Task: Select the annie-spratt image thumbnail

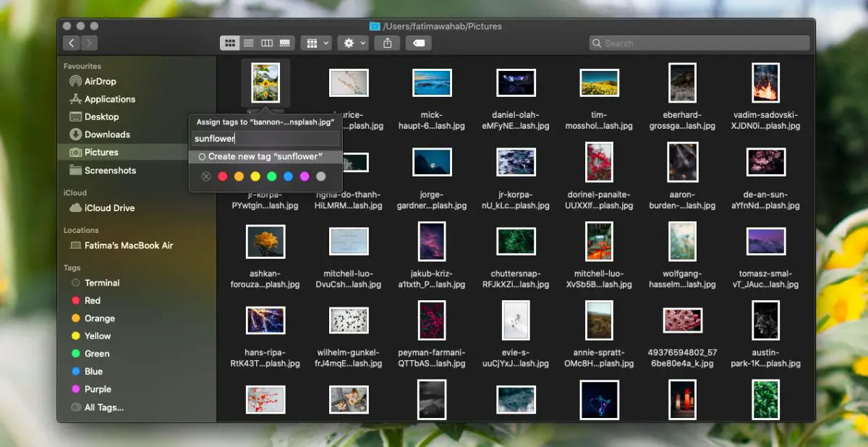Action: [600, 320]
